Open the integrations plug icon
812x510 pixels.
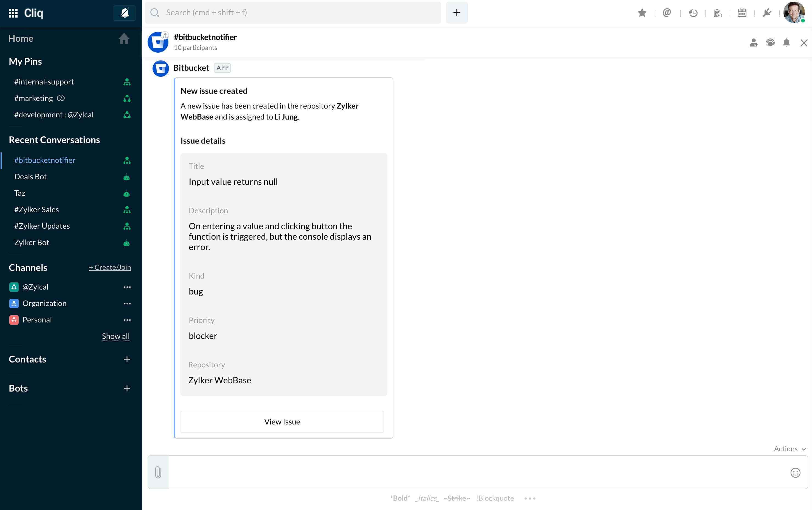coord(767,13)
